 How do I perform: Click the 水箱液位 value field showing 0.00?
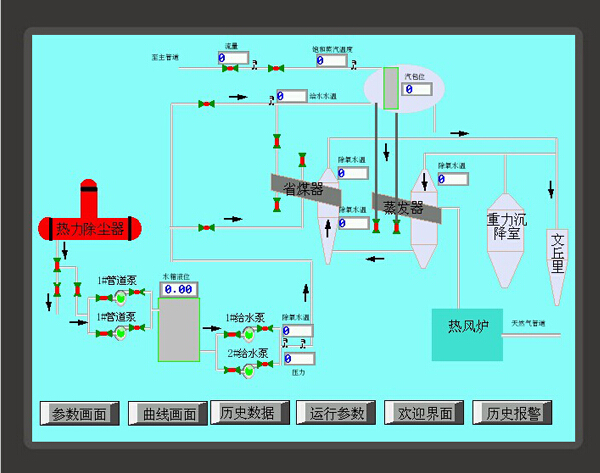tap(178, 289)
